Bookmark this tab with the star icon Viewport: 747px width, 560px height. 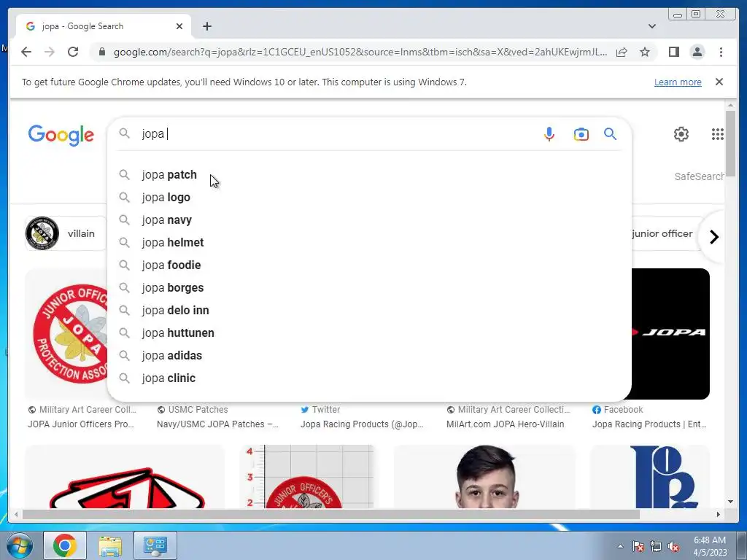(x=645, y=52)
